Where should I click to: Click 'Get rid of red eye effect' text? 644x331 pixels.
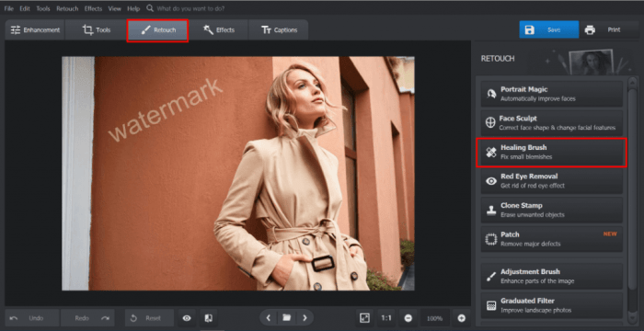coord(533,186)
